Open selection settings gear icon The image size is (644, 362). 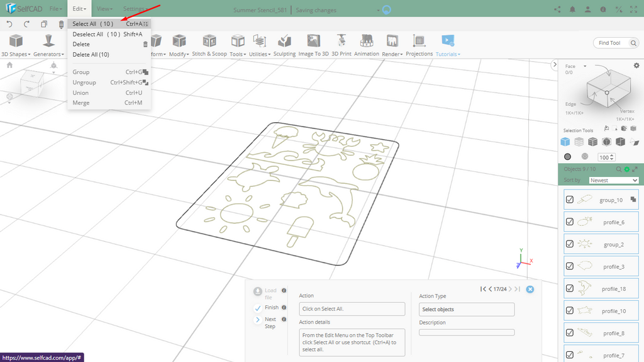[636, 65]
